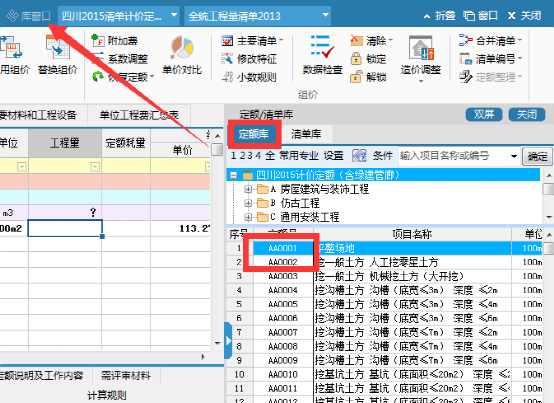
Task: Click the 附加费 surcharge icon
Action: 98,41
